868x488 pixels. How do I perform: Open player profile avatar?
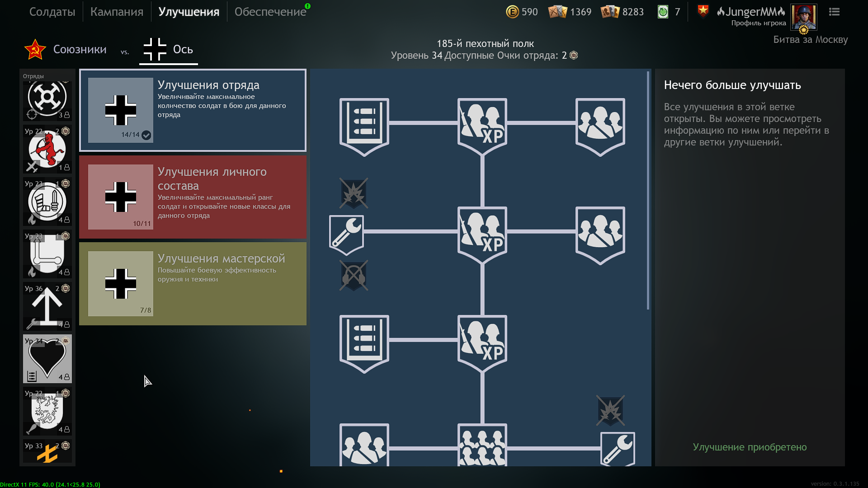tap(803, 17)
